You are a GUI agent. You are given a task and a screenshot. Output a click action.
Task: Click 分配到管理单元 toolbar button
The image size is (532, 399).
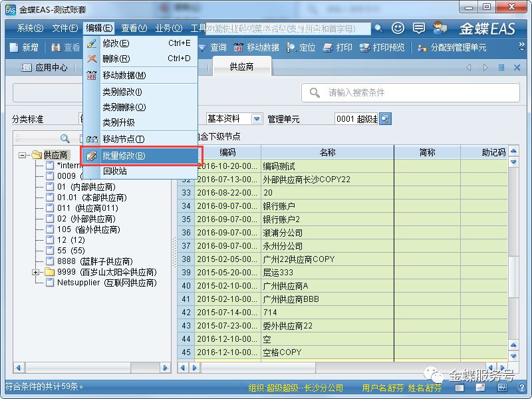[452, 47]
